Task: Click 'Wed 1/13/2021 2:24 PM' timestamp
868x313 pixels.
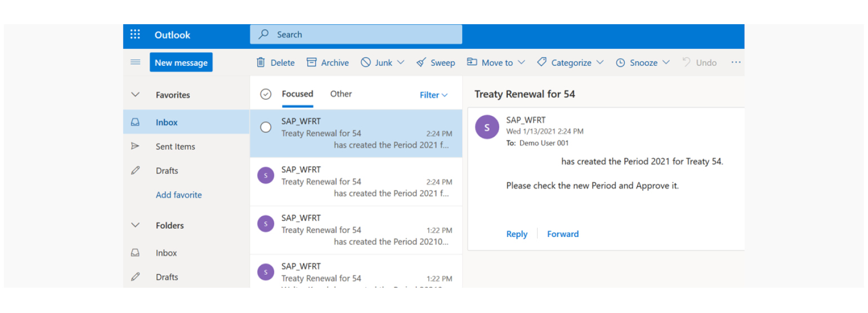Action: [545, 131]
